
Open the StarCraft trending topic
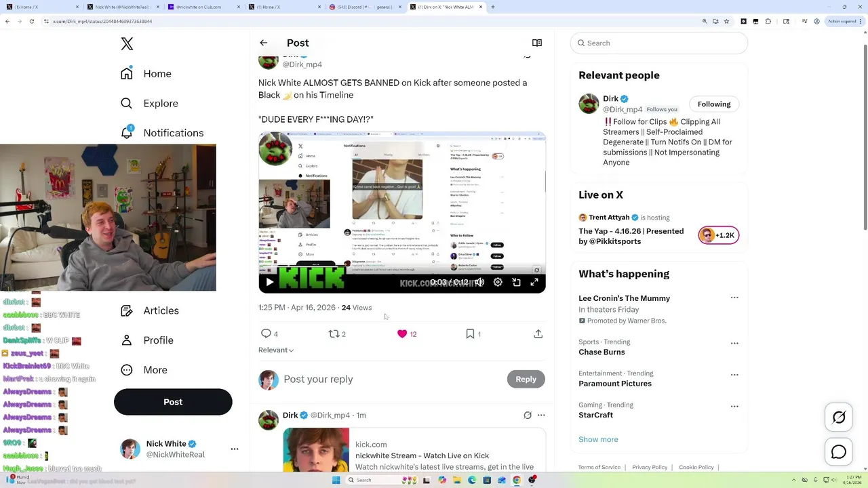595,415
